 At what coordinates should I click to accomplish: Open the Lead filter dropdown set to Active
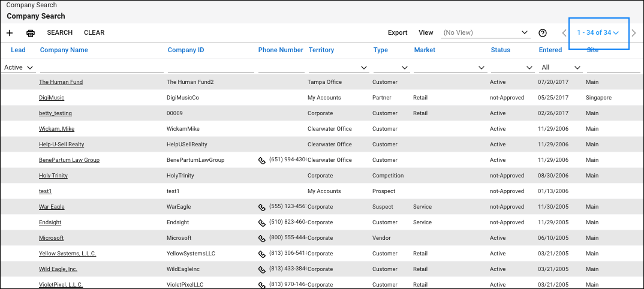[x=18, y=67]
